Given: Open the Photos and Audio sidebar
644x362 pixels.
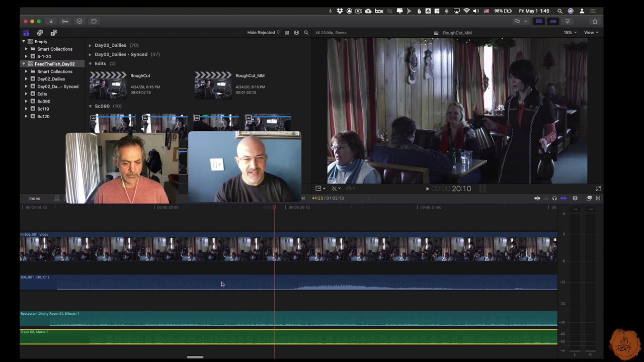Looking at the screenshot, I should 40,33.
